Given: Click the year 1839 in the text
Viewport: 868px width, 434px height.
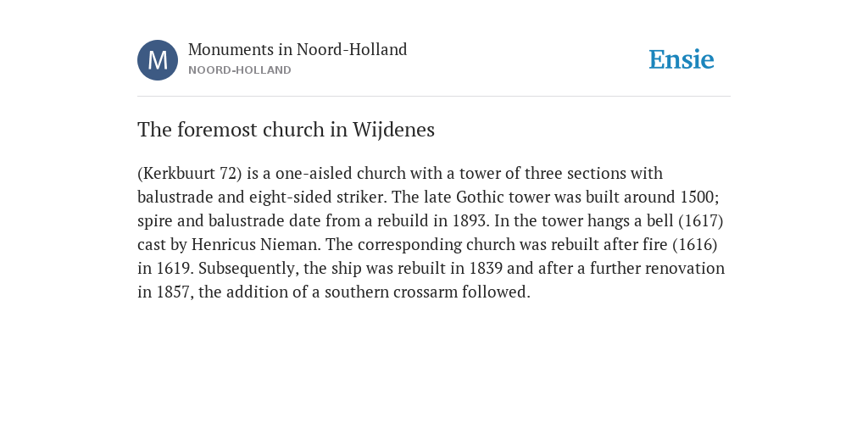Looking at the screenshot, I should pos(486,269).
